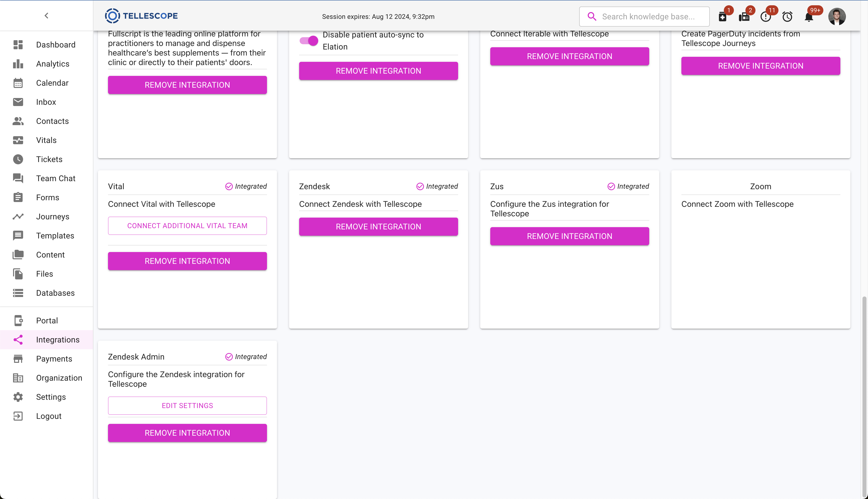
Task: Click the Payments storefront icon
Action: tap(18, 359)
